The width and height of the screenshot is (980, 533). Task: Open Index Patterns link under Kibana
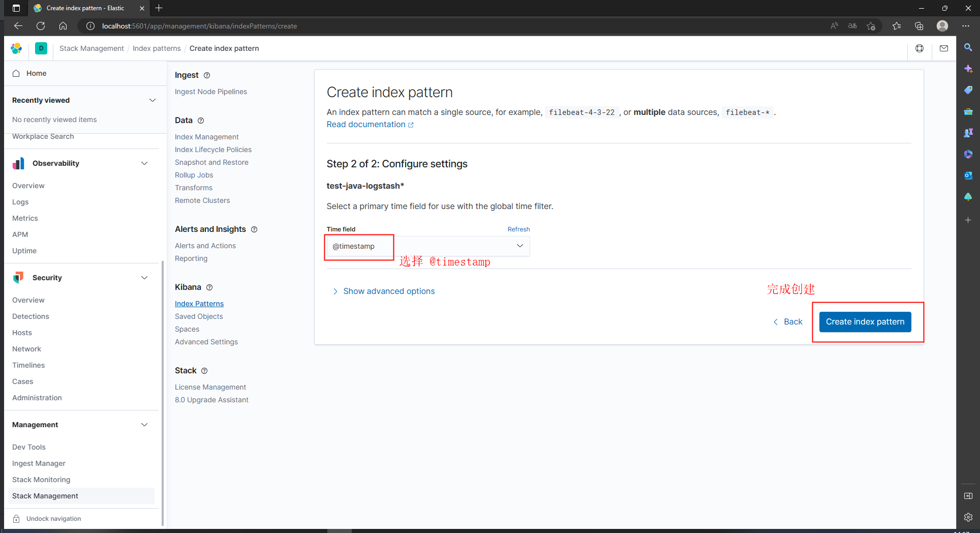[x=199, y=304]
